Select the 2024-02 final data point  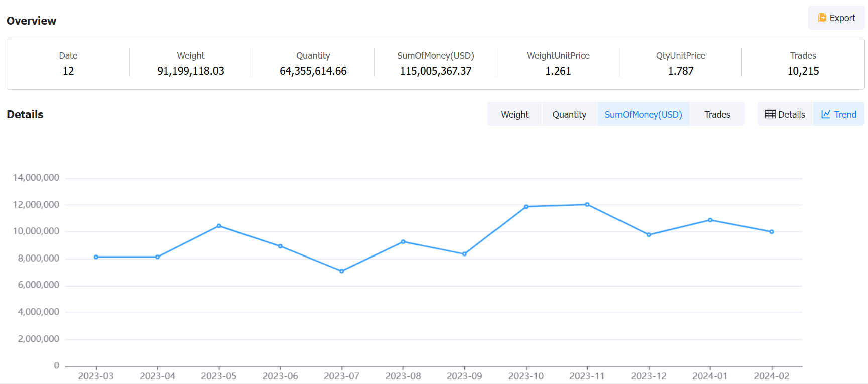(772, 232)
